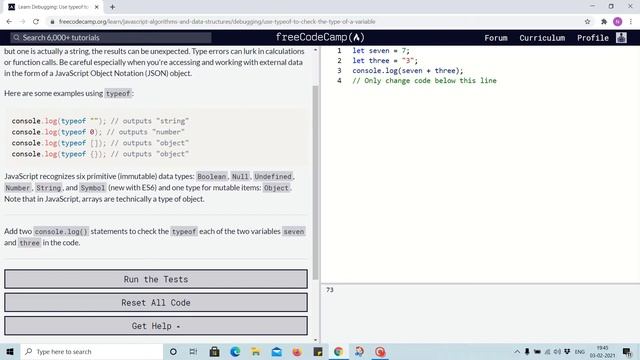This screenshot has width=640, height=360.
Task: Switch to Chrome on the taskbar
Action: [x=338, y=351]
